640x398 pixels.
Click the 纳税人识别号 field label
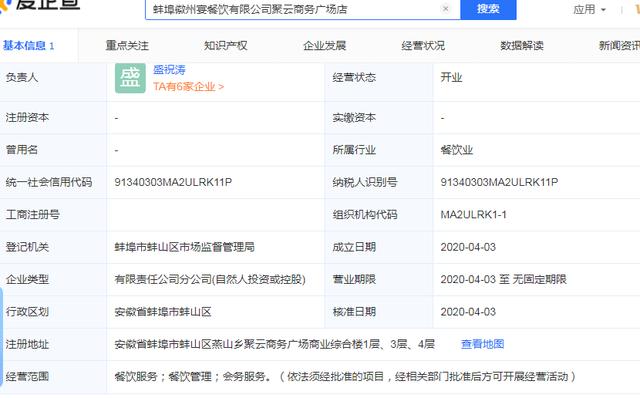click(365, 182)
